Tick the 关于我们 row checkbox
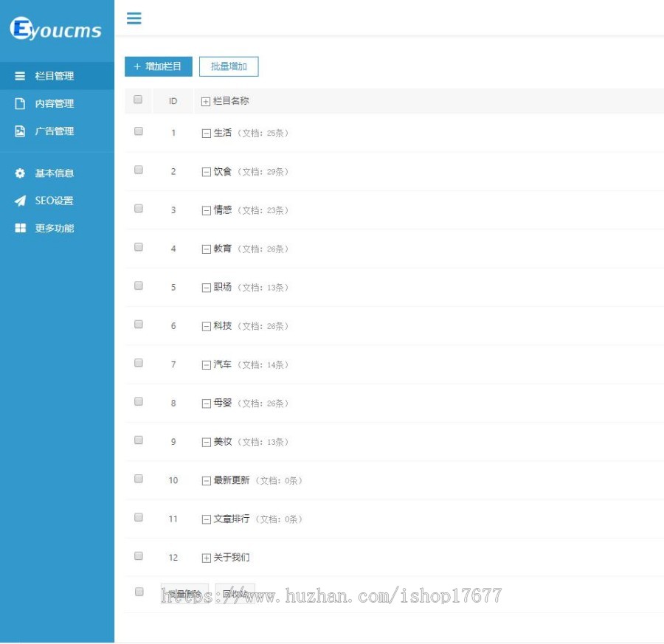 coord(139,555)
